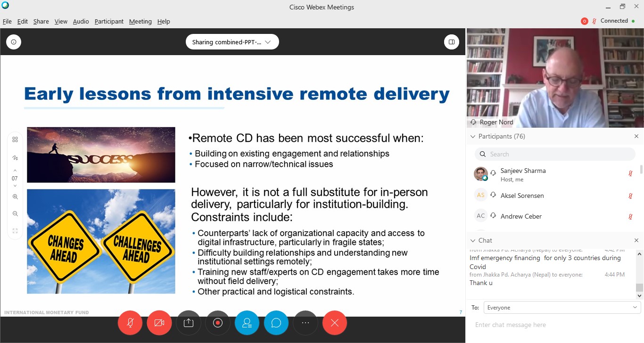The height and width of the screenshot is (343, 644).
Task: Click the Roger Nord name label
Action: tap(496, 122)
